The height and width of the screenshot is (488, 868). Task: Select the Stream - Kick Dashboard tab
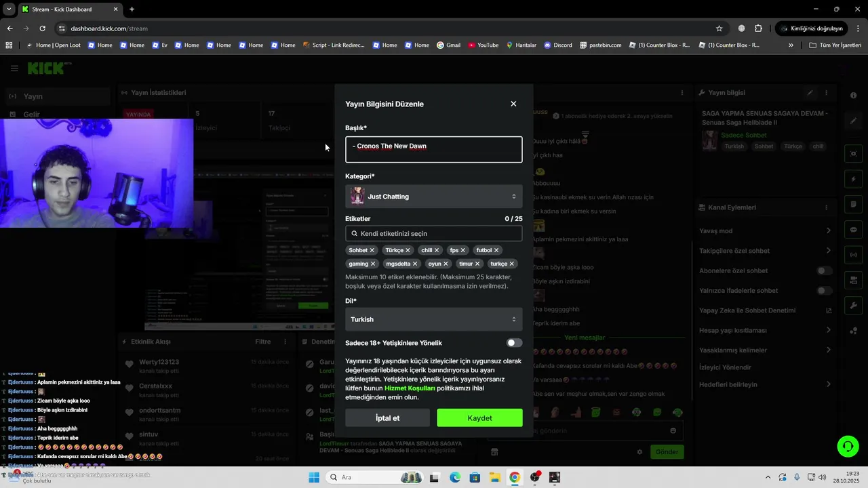tap(69, 9)
